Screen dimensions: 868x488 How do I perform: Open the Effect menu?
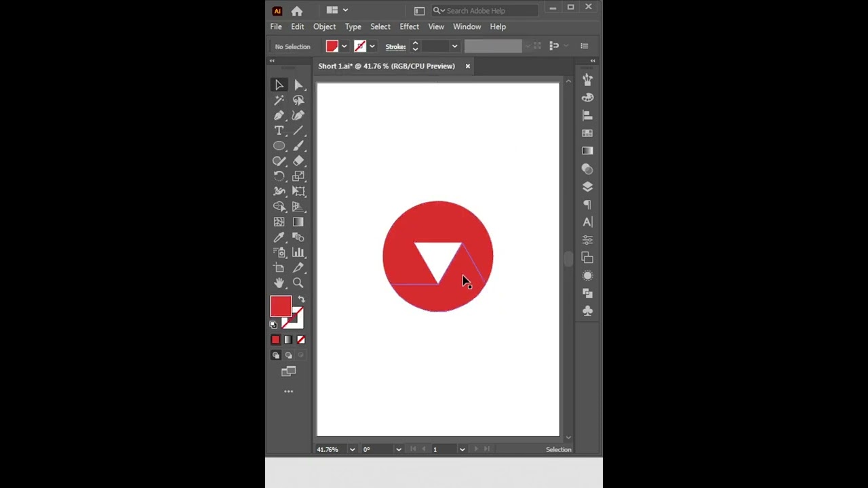pyautogui.click(x=409, y=26)
